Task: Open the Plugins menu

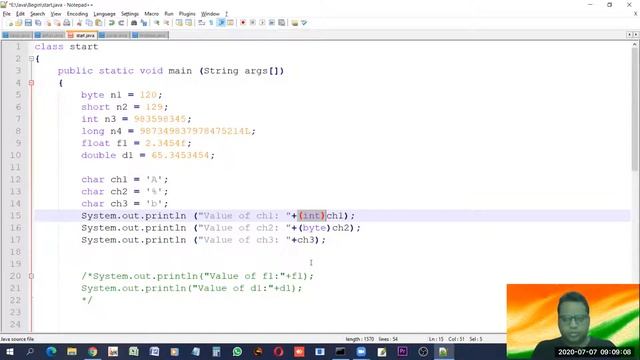Action: 187,14
